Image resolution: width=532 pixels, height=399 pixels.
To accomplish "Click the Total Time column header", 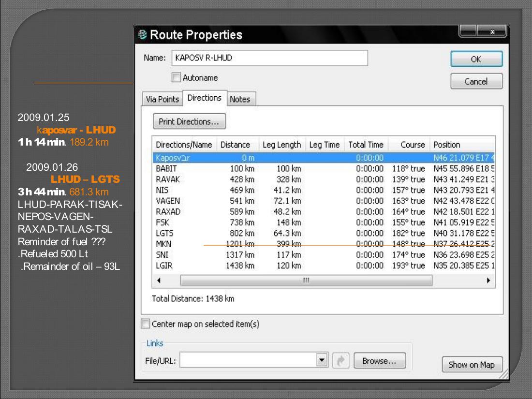I will click(x=366, y=145).
